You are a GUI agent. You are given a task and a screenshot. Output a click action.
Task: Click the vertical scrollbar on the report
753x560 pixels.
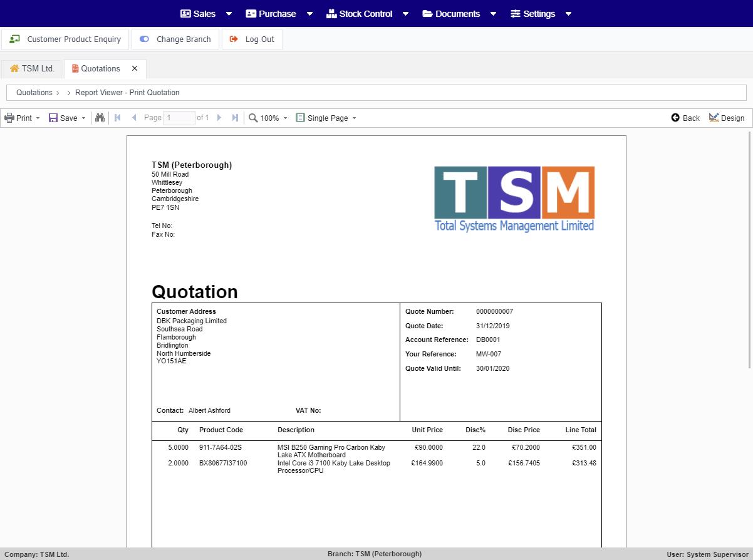(x=750, y=251)
